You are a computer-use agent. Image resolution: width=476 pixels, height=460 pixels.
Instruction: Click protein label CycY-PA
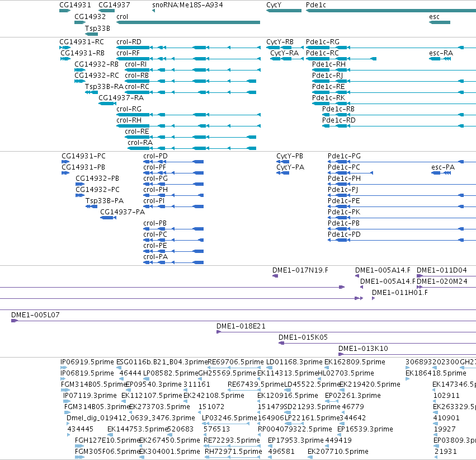click(x=290, y=167)
